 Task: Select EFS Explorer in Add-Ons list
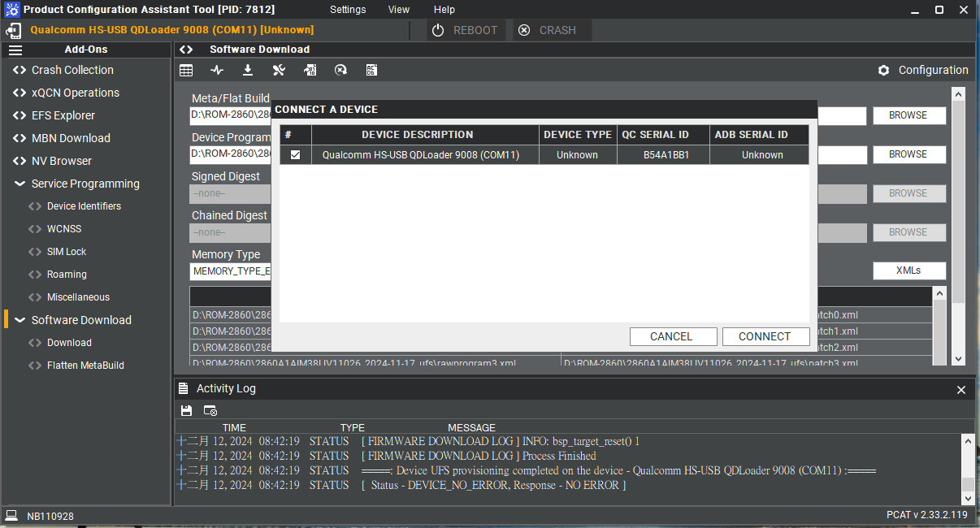(63, 115)
